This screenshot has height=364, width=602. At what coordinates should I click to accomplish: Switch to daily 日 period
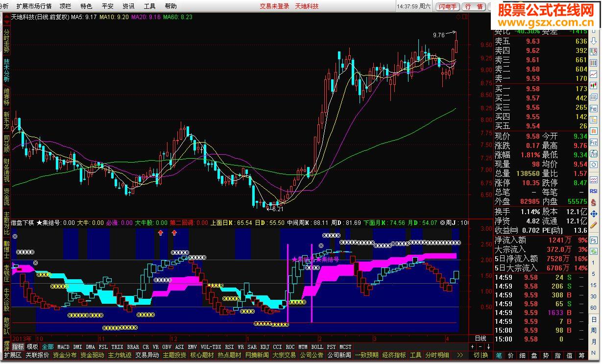click(x=594, y=320)
